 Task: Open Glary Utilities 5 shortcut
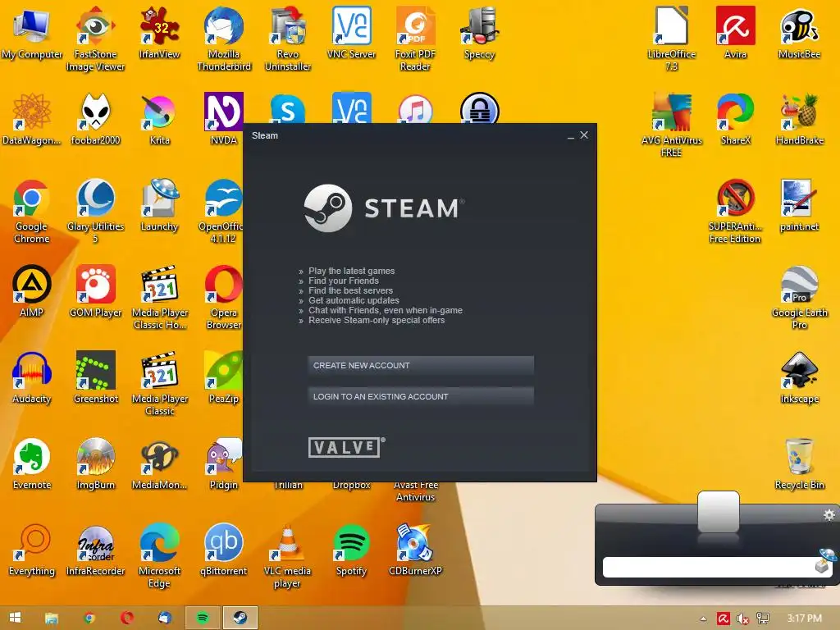pyautogui.click(x=95, y=211)
